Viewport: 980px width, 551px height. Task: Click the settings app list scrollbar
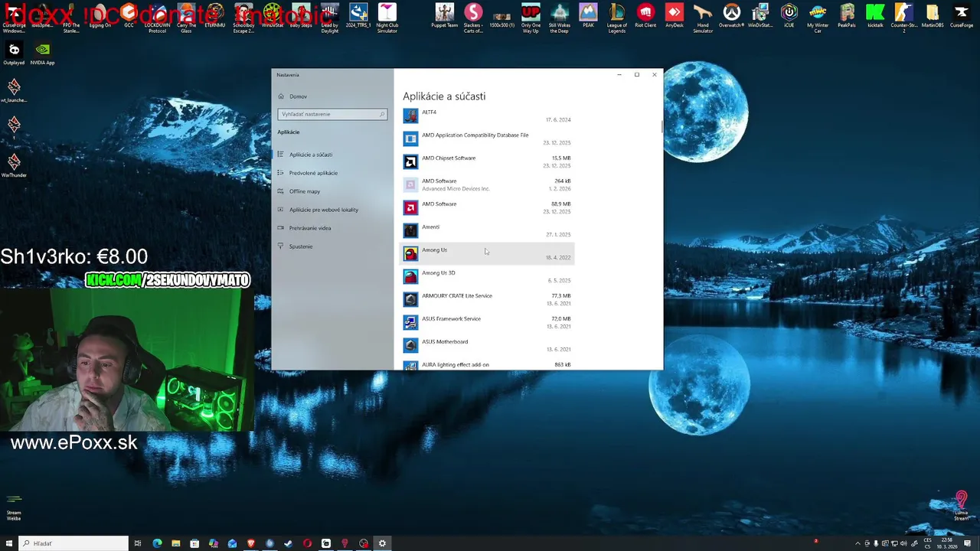[661, 126]
